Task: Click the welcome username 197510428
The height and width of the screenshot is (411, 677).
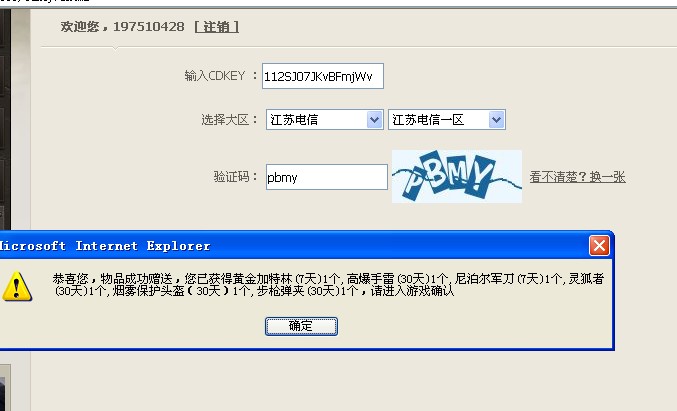Action: click(149, 27)
